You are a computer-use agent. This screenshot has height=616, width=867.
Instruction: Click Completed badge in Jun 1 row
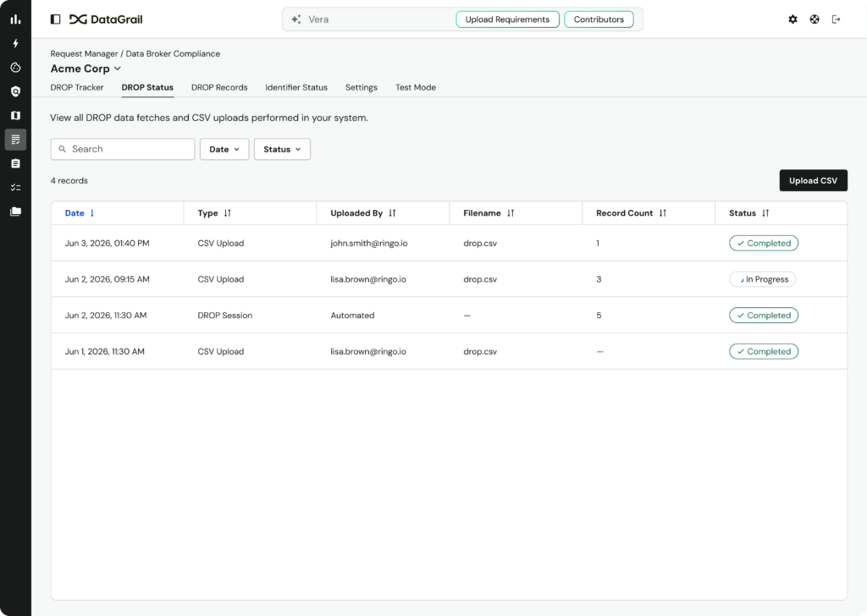pyautogui.click(x=764, y=351)
